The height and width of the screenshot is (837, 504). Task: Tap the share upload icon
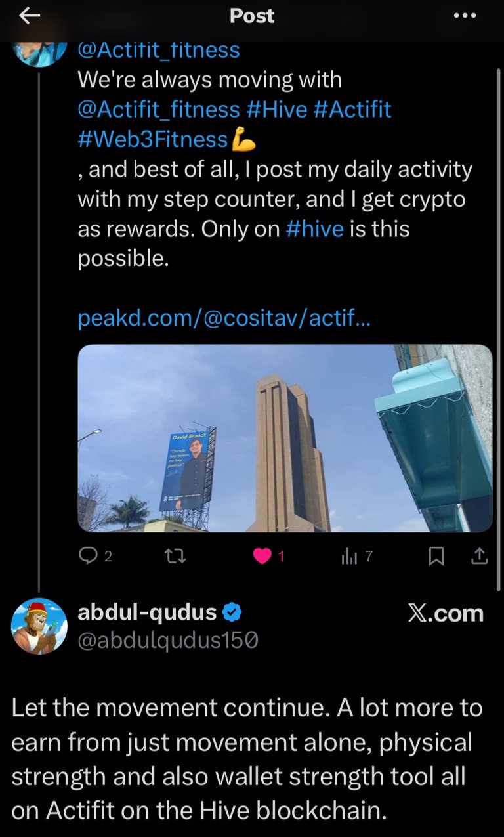480,557
